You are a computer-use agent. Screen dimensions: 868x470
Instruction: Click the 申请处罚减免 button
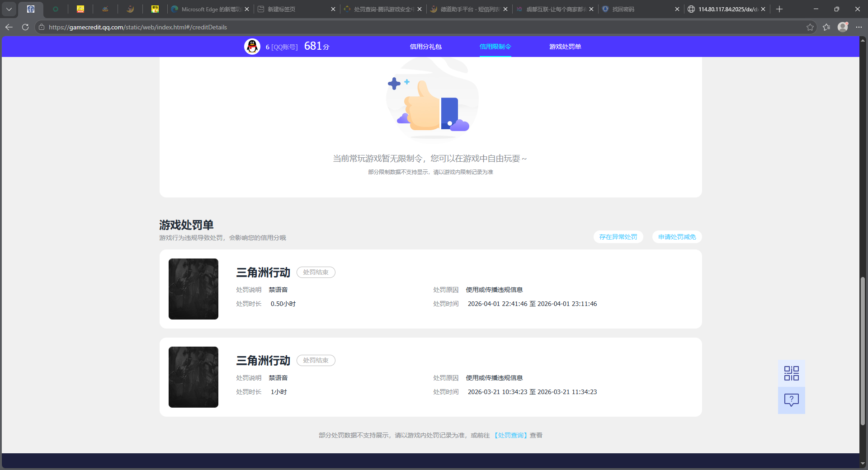(677, 237)
